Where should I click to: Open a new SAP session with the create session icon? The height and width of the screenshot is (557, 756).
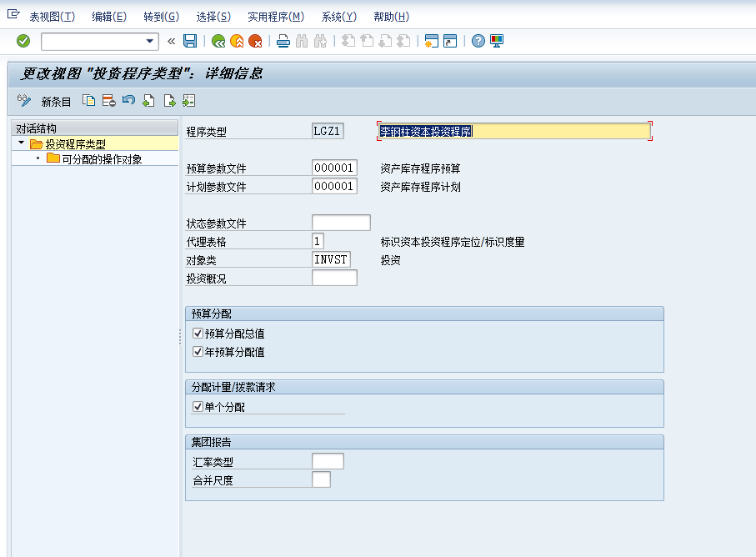click(x=433, y=39)
